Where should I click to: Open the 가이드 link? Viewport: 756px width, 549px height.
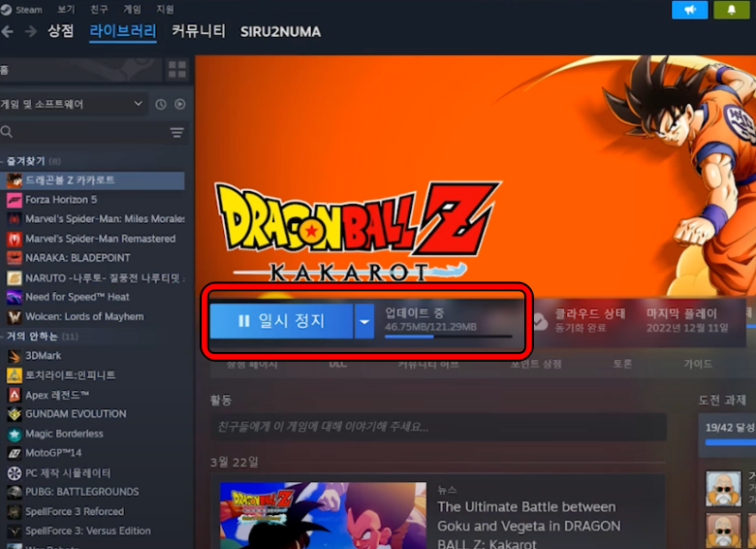pos(697,364)
